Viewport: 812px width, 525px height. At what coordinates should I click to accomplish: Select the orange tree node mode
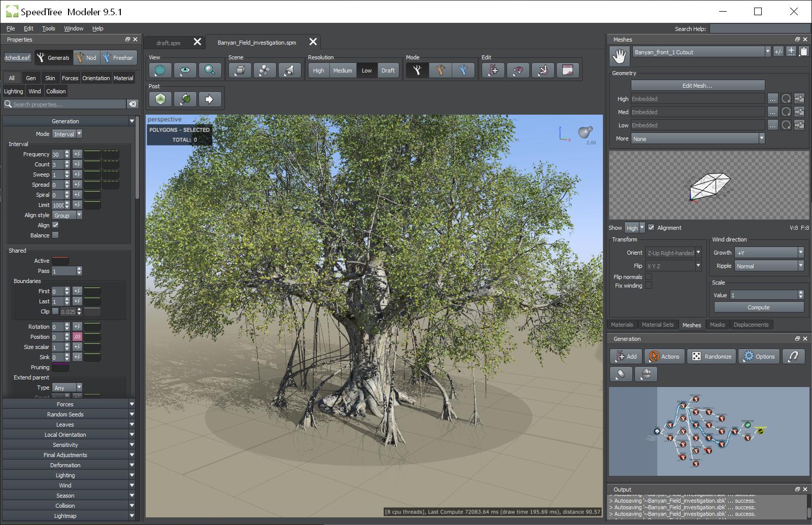[x=440, y=71]
